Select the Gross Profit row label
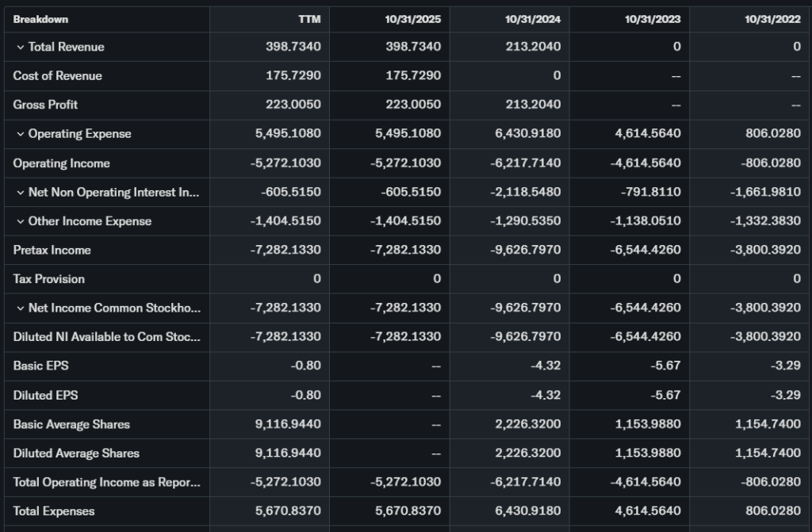The width and height of the screenshot is (812, 532). coord(45,105)
